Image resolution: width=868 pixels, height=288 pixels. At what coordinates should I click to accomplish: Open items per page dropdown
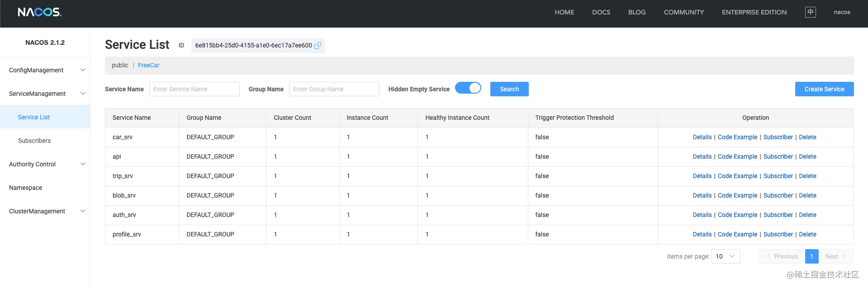tap(726, 256)
